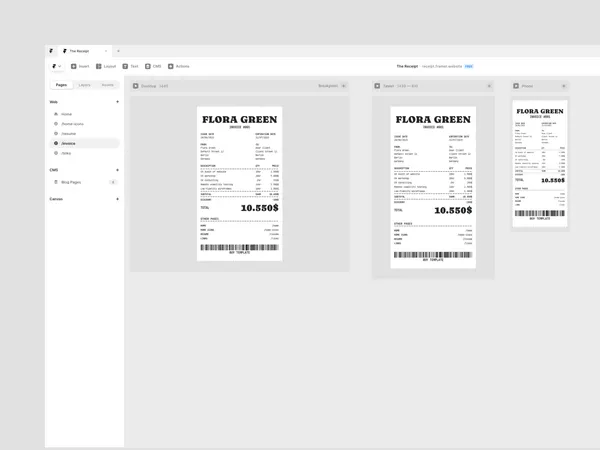Open the Insert toolbar menu
The width and height of the screenshot is (600, 450).
click(80, 66)
